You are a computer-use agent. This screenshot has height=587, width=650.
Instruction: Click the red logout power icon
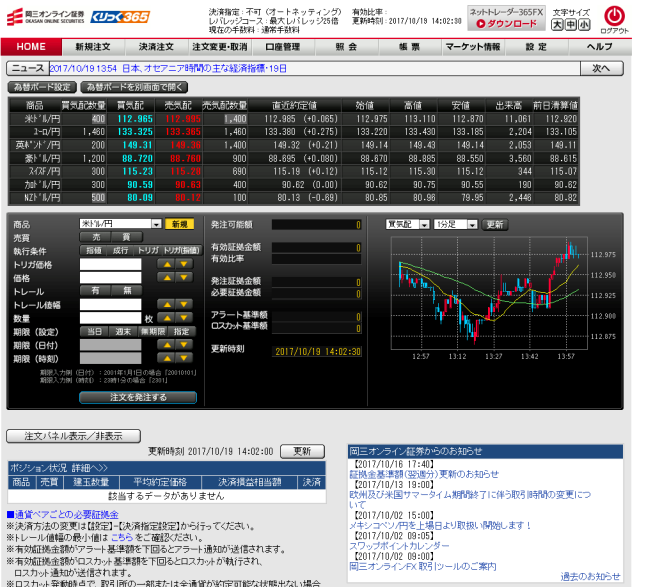(614, 16)
